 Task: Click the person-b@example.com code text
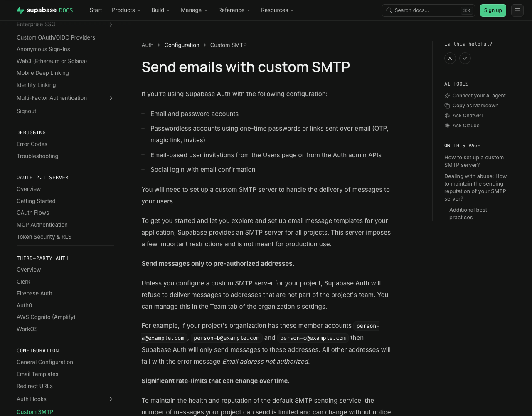tap(227, 338)
